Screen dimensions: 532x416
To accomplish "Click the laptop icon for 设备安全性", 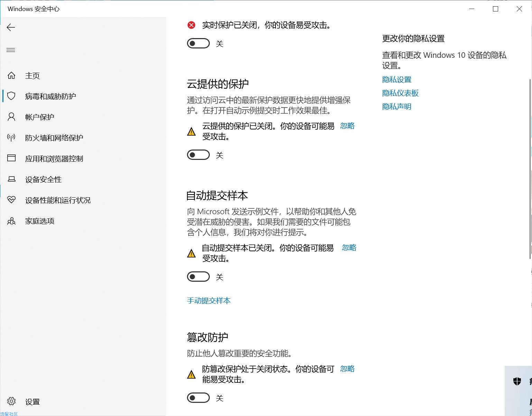I will (11, 179).
